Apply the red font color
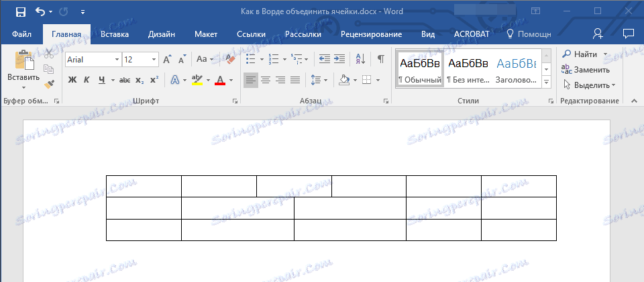This screenshot has width=644, height=282. click(x=220, y=80)
